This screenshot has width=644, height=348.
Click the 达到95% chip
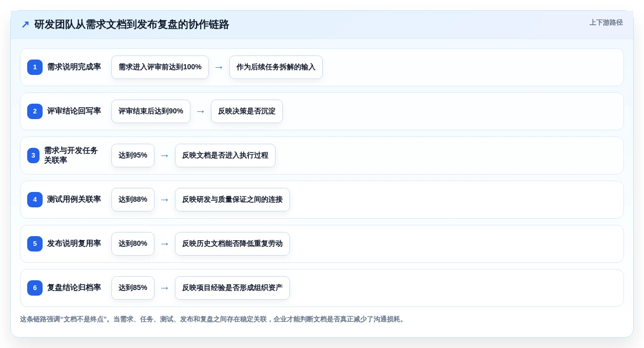click(133, 156)
